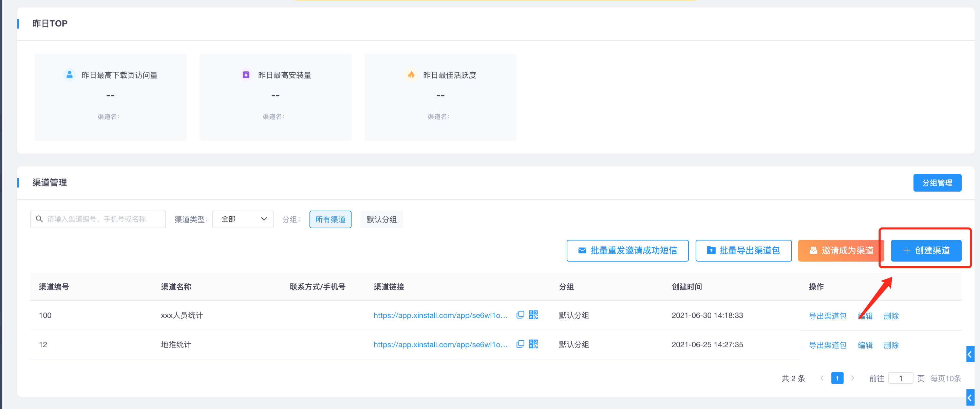Copy link icon for channel 12
The height and width of the screenshot is (409, 980).
pyautogui.click(x=520, y=344)
